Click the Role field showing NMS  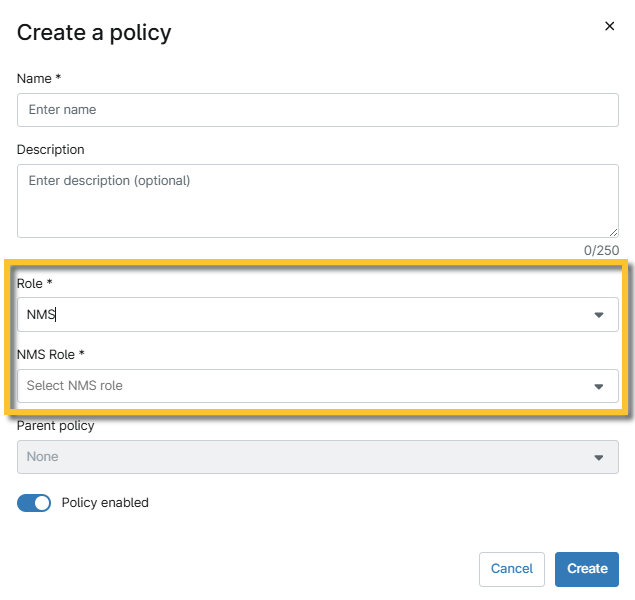click(300, 315)
